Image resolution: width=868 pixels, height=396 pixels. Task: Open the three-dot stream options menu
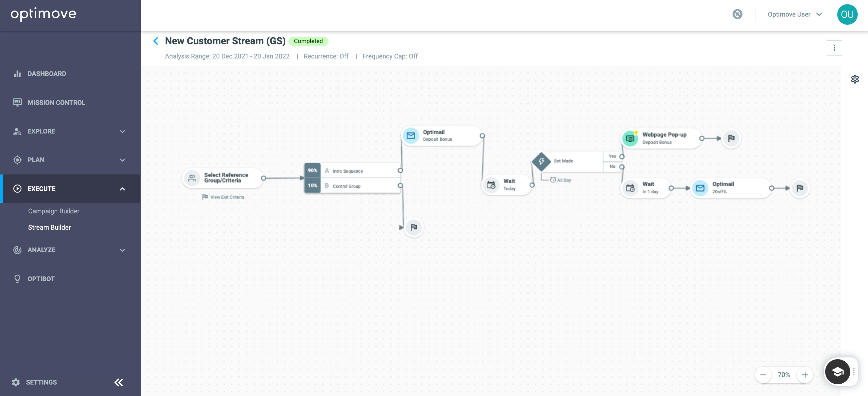pyautogui.click(x=834, y=48)
